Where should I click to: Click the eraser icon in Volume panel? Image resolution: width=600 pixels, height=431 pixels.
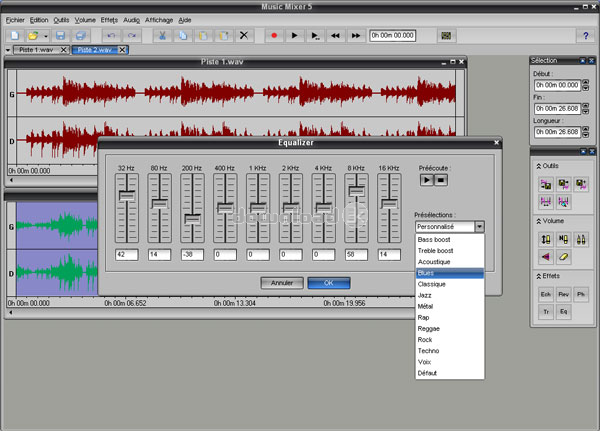(563, 257)
